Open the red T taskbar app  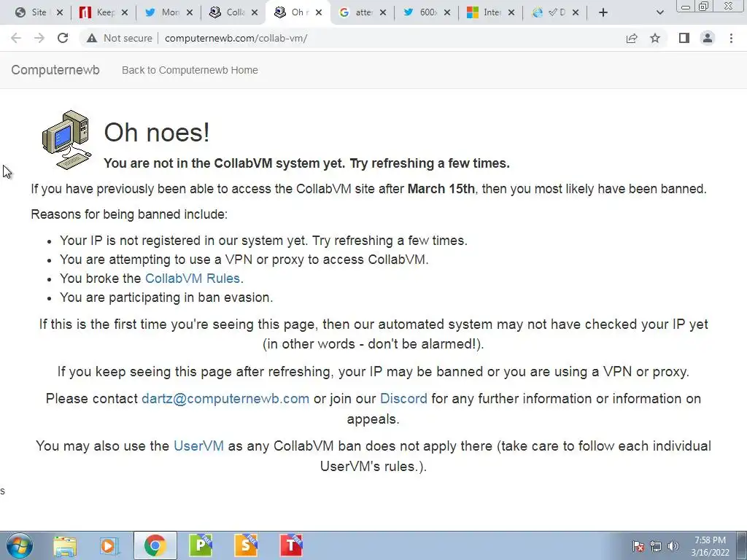pyautogui.click(x=291, y=545)
